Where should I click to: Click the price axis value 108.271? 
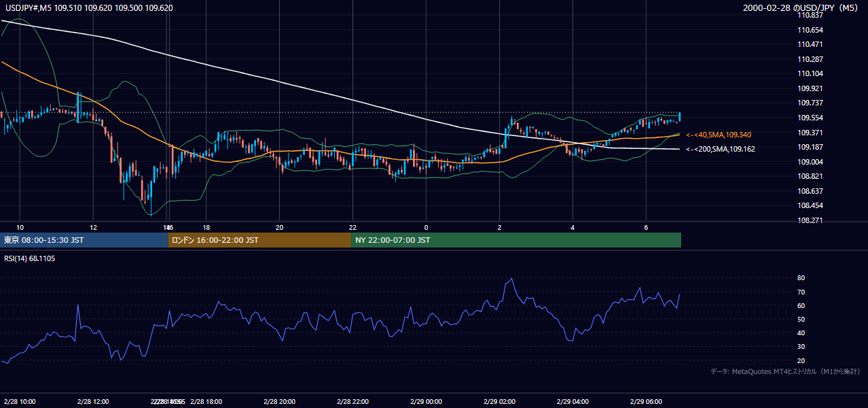click(811, 220)
